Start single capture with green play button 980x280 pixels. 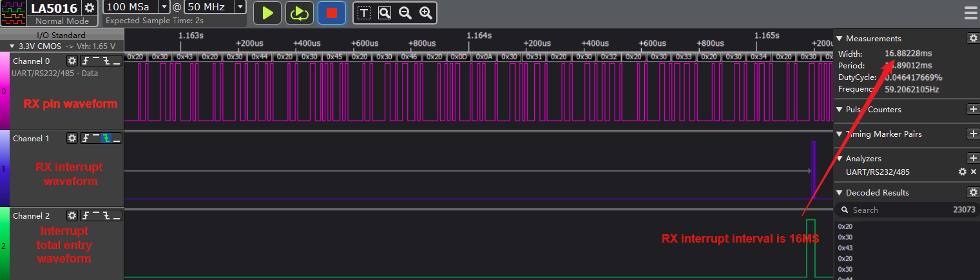point(267,13)
